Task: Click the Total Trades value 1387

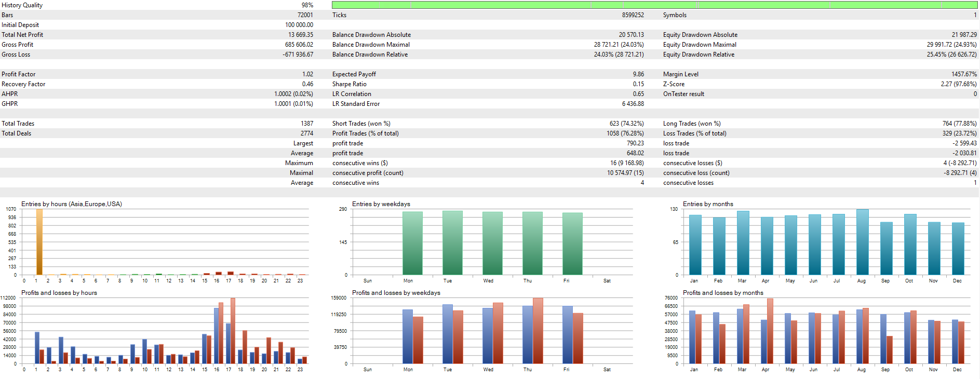Action: click(x=306, y=124)
